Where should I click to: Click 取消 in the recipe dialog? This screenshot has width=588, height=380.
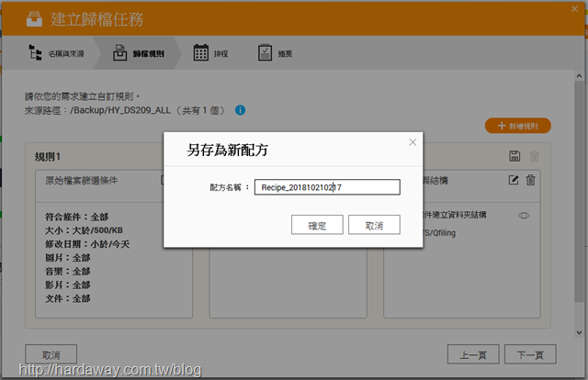click(x=374, y=225)
